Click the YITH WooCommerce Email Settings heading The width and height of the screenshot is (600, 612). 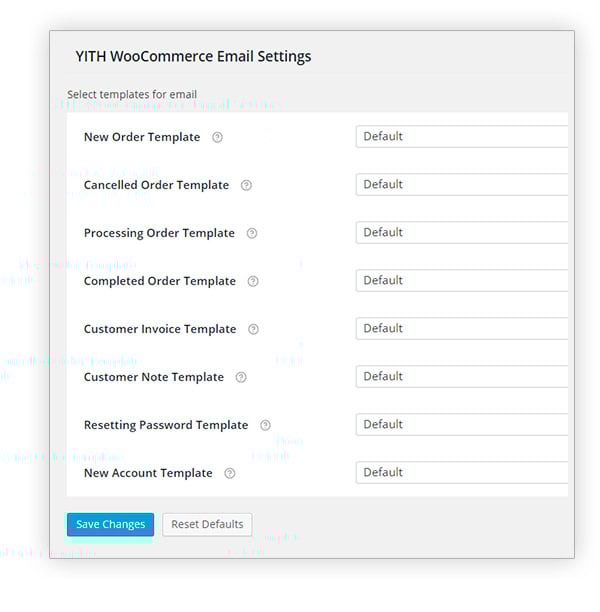(193, 57)
